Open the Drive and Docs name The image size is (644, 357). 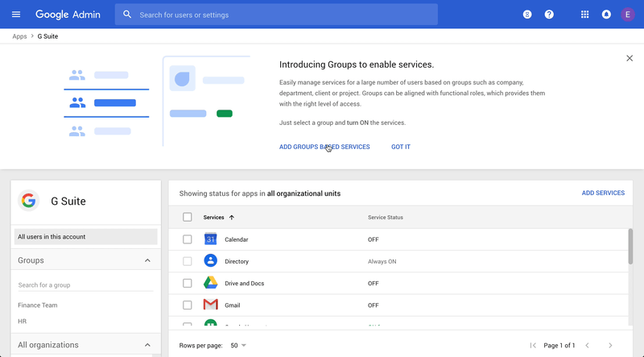coord(245,284)
